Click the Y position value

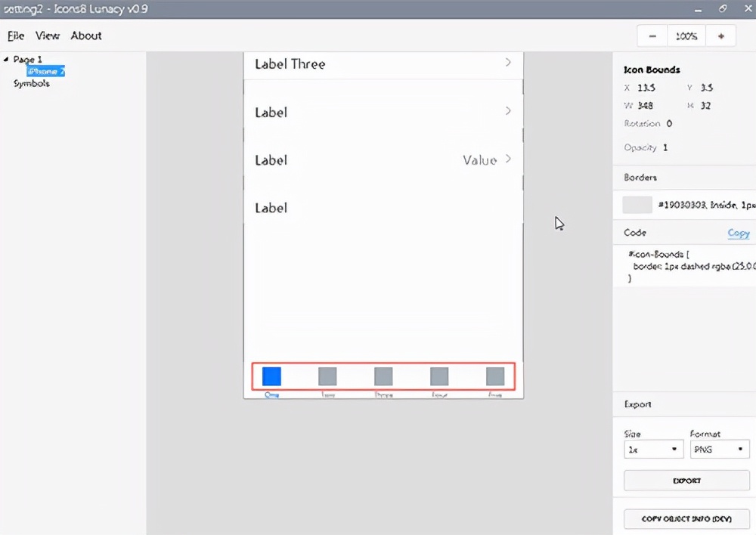(706, 88)
